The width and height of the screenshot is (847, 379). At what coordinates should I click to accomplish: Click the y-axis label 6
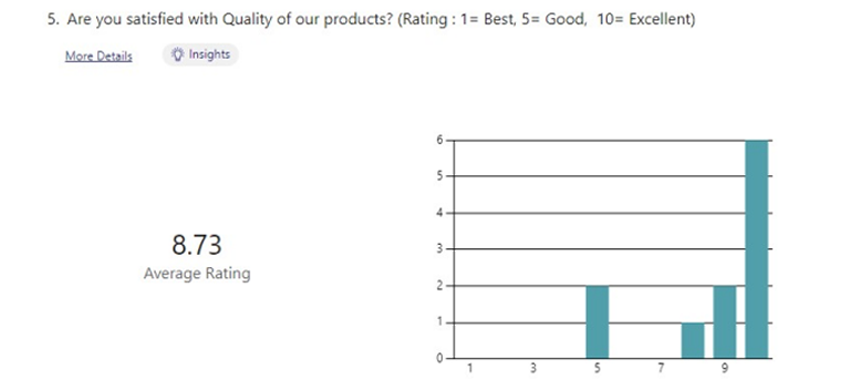[440, 140]
